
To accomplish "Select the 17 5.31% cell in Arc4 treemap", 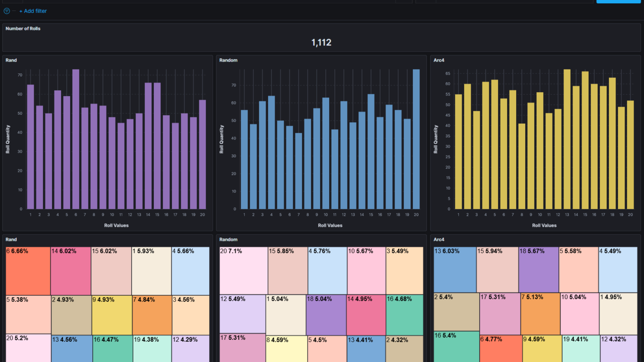I will point(500,314).
